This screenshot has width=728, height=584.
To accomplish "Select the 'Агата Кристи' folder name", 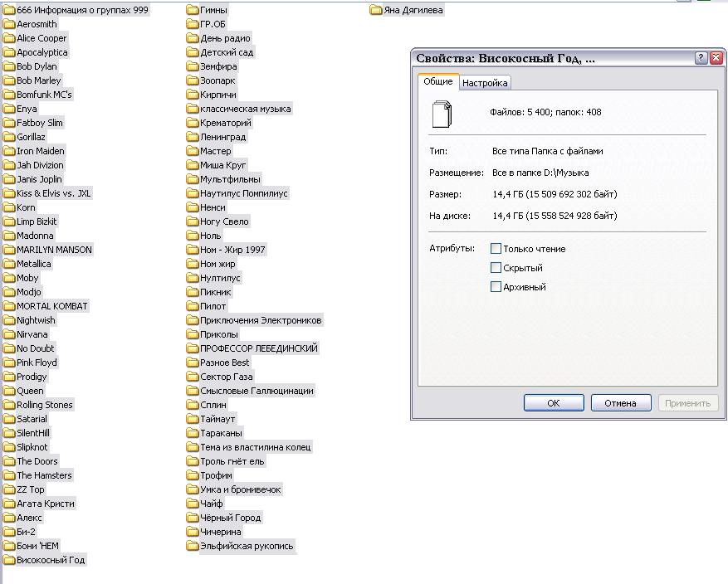I will click(x=46, y=504).
